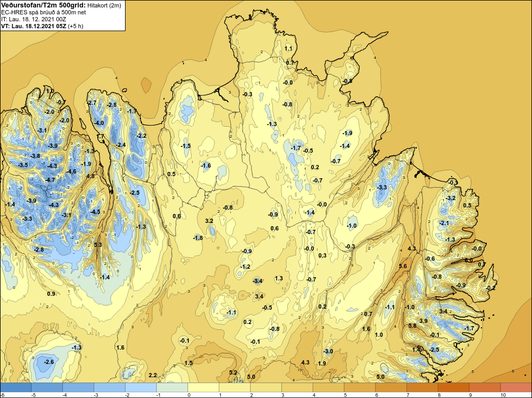Click the '-3.5' temperature value on the map
Screen dimensions: 532x398
pyautogui.click(x=23, y=165)
